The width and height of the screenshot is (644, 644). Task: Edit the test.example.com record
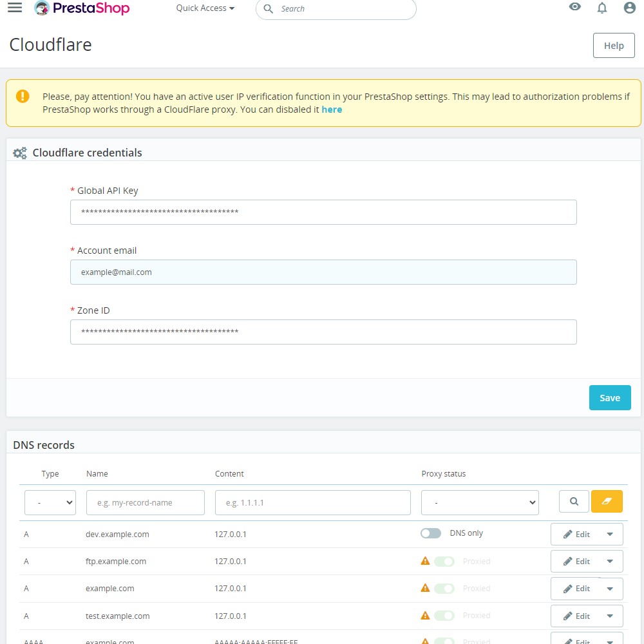point(576,616)
